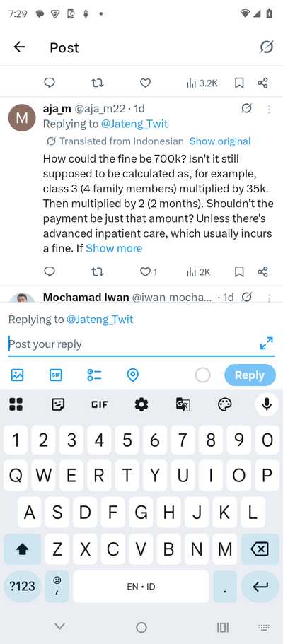
Task: Focus the Post your reply text field
Action: (132, 344)
